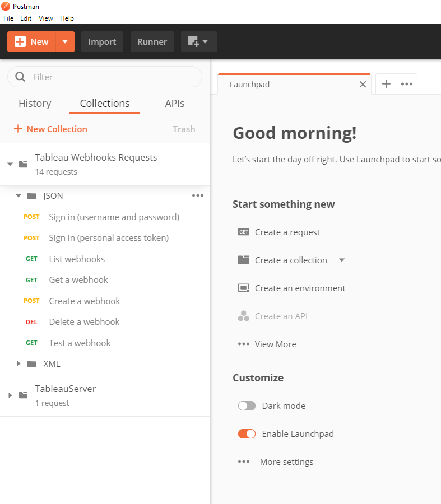
Task: Disable the Enable Launchpad switch
Action: (247, 433)
